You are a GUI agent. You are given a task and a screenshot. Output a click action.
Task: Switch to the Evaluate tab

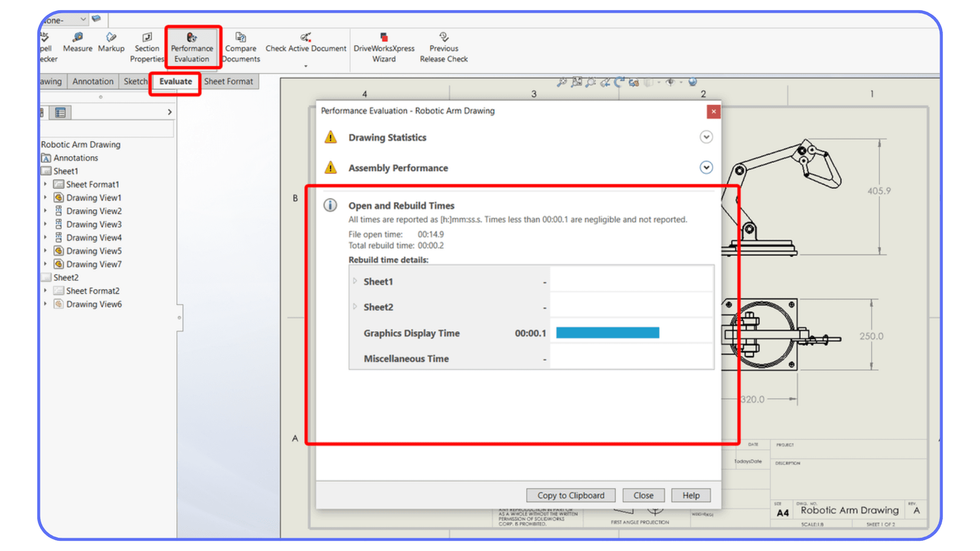175,81
